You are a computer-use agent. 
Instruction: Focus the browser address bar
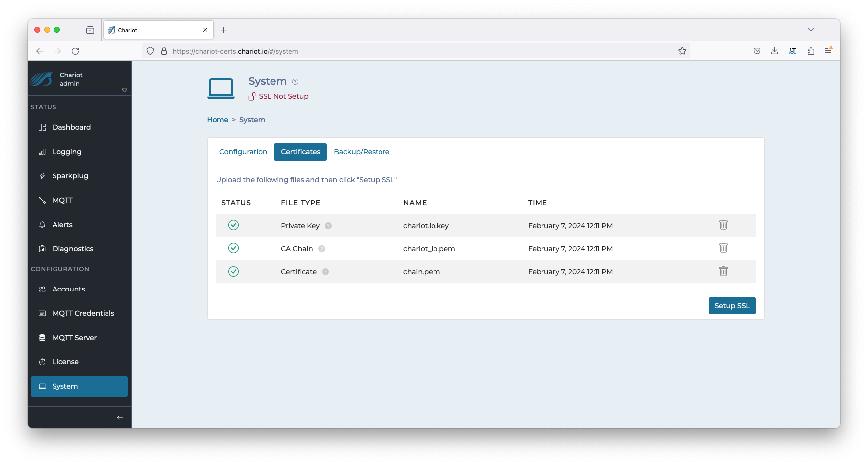point(416,51)
